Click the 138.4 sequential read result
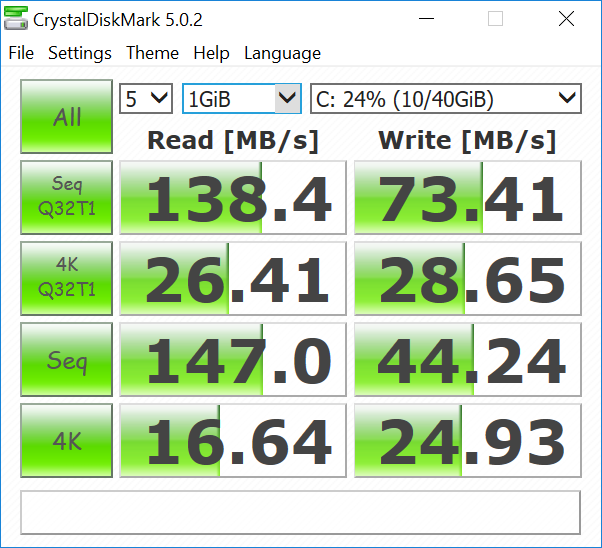Viewport: 602px width, 548px height. pos(233,197)
